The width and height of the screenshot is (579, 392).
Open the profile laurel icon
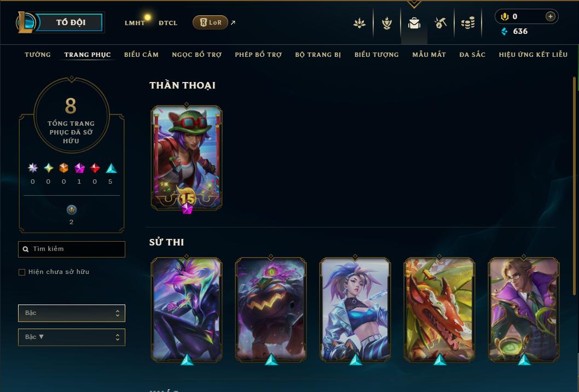[386, 23]
